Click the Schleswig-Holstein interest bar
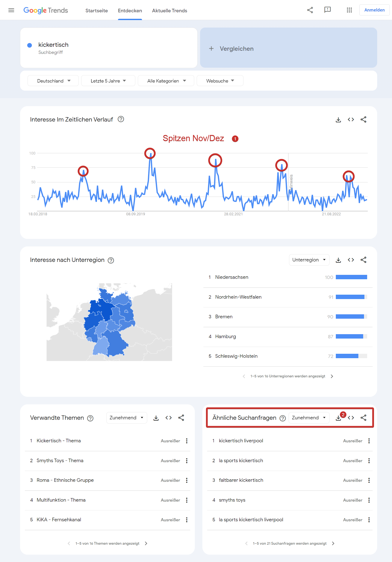This screenshot has height=562, width=392. (x=351, y=356)
